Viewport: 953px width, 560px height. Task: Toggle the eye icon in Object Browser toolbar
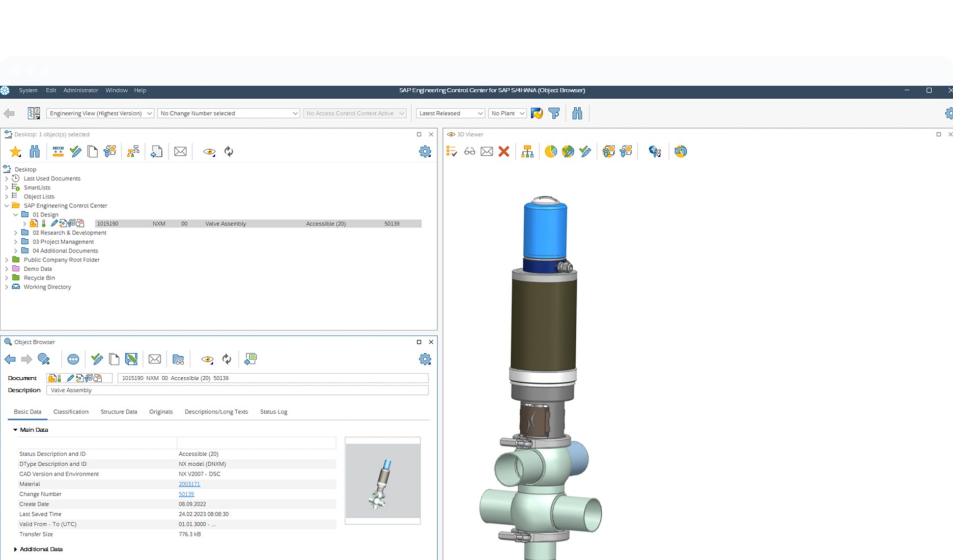tap(207, 359)
